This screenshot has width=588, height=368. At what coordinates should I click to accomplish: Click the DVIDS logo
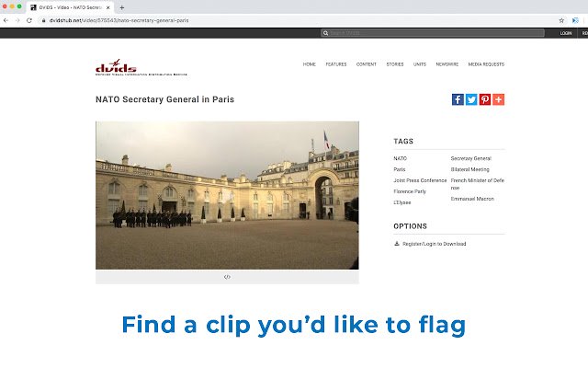coord(141,67)
